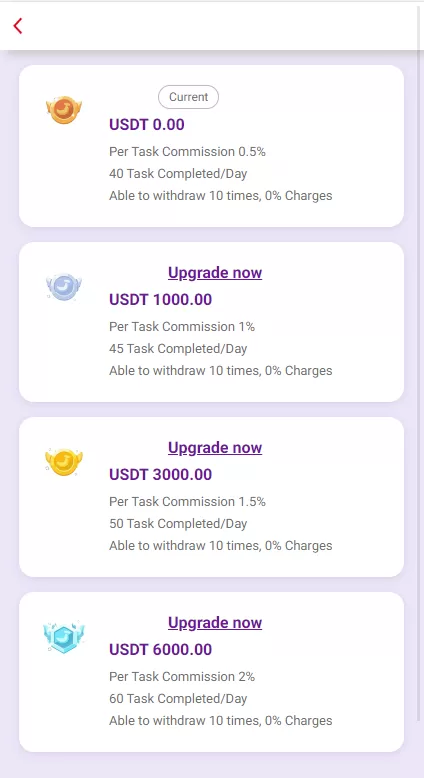Viewport: 424px width, 778px height.
Task: Click the 60 Task Completed/Day line
Action: [178, 699]
